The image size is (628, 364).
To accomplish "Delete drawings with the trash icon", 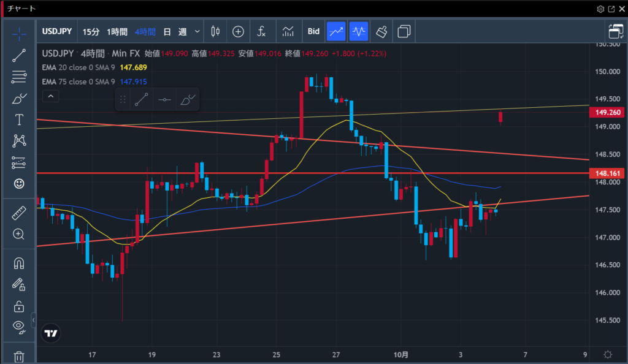I will tap(19, 356).
